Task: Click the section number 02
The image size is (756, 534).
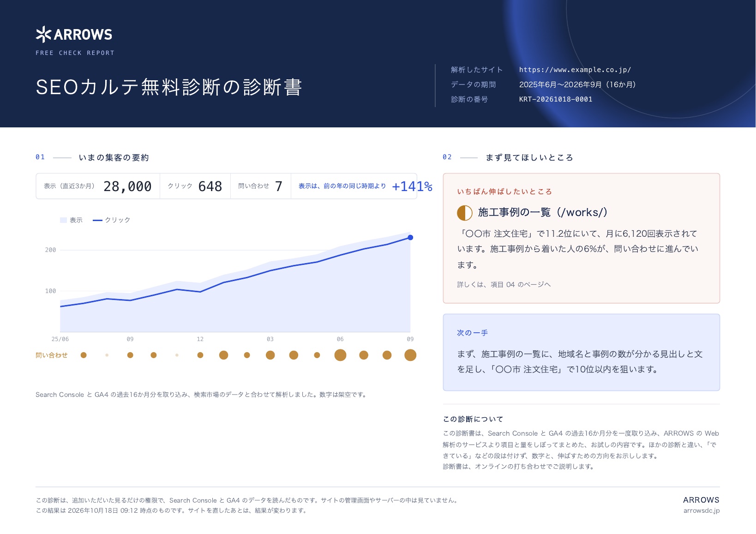Action: [447, 157]
